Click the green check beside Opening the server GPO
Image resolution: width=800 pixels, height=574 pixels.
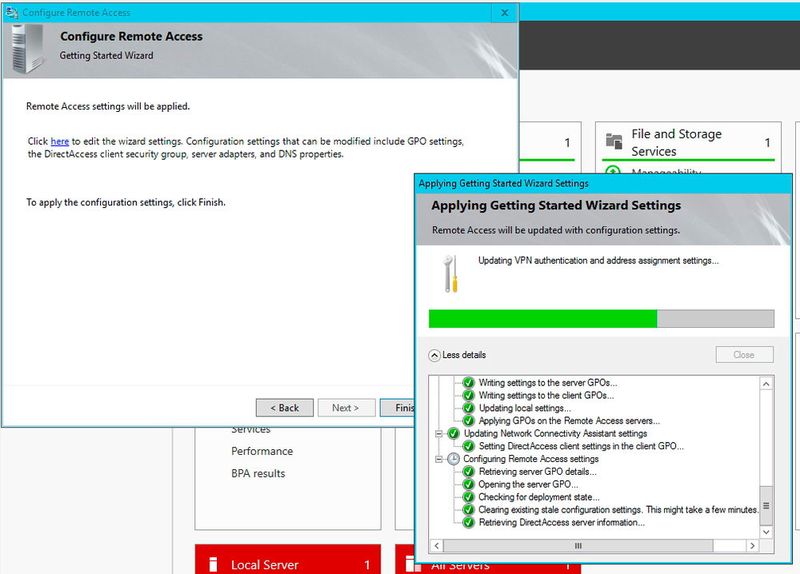pos(468,485)
